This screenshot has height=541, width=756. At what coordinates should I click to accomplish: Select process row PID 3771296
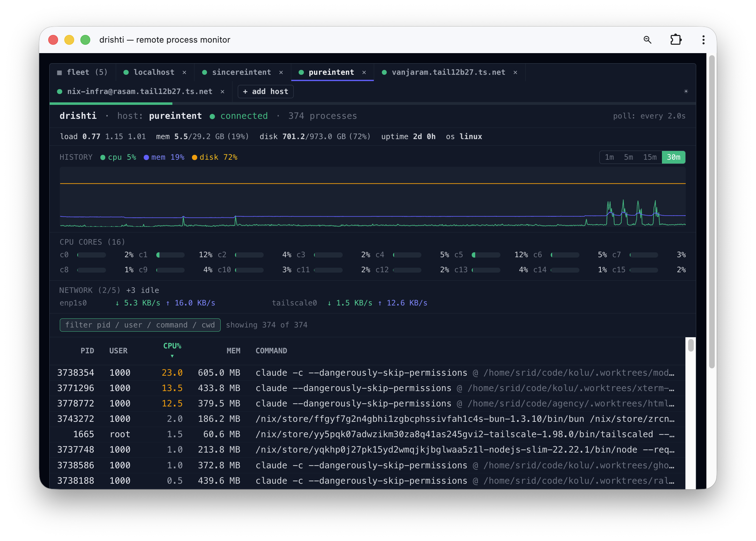(x=367, y=388)
